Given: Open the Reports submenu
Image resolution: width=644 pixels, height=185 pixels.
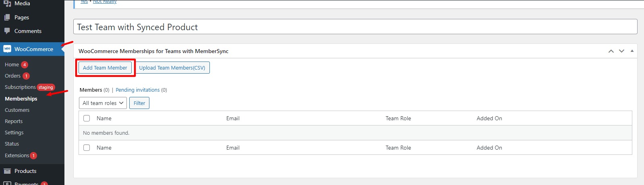Looking at the screenshot, I should (x=14, y=121).
